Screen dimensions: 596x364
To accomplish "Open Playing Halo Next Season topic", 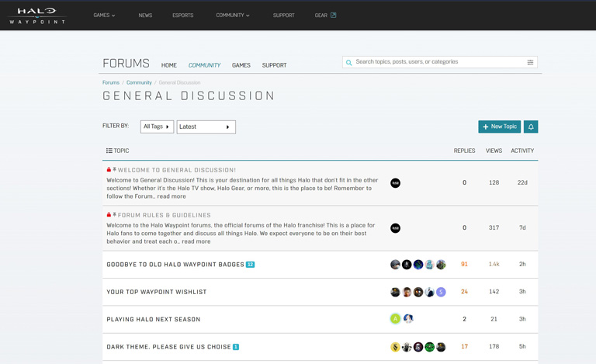I will 153,319.
